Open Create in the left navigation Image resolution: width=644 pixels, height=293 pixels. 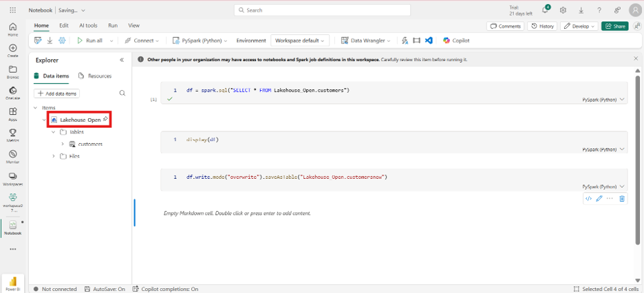[x=13, y=50]
